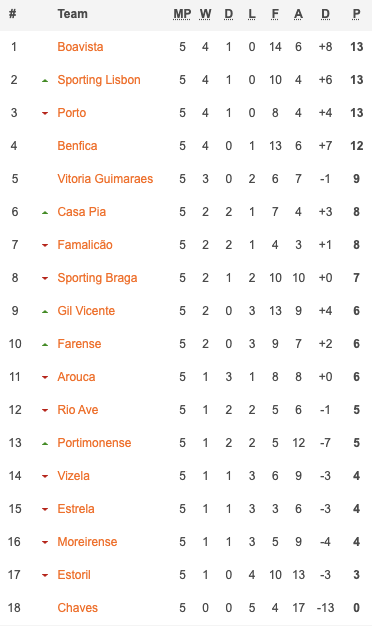The height and width of the screenshot is (626, 372).
Task: Select the Moreirense team link
Action: pyautogui.click(x=87, y=542)
